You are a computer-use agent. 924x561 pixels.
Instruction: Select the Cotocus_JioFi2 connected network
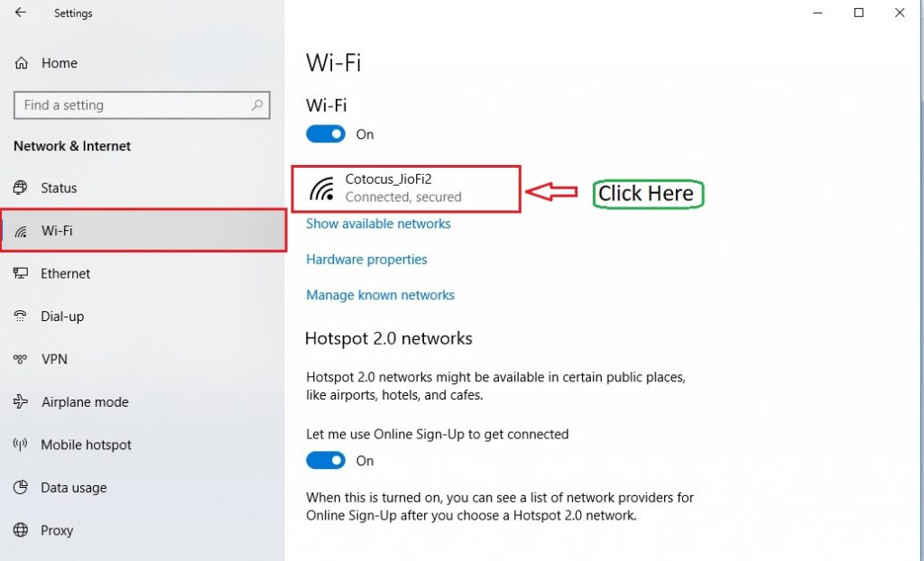[404, 189]
